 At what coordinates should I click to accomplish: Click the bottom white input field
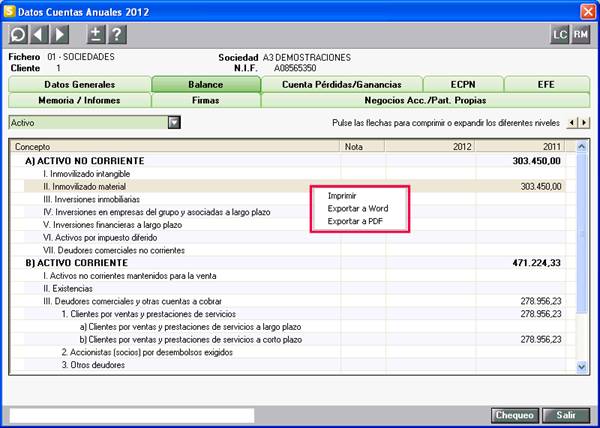[132, 415]
